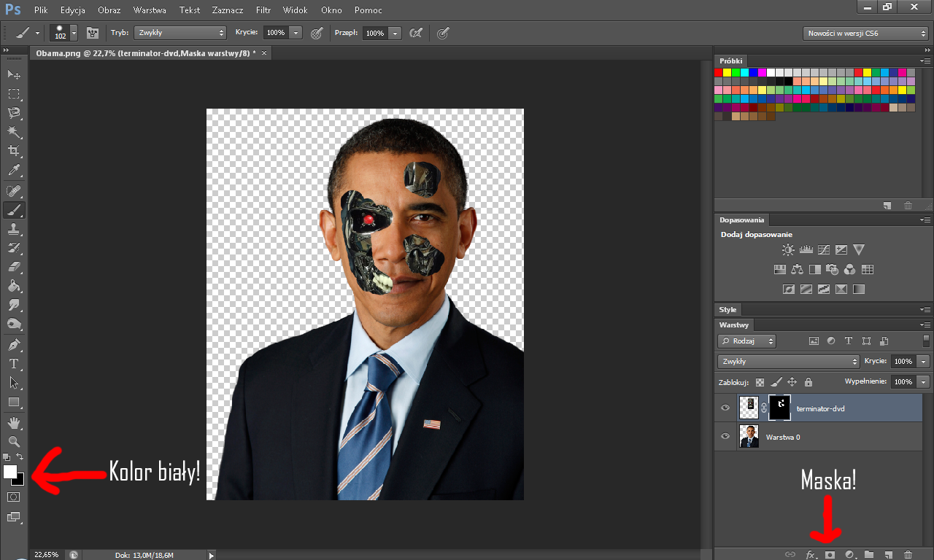Set white as foreground color
The width and height of the screenshot is (934, 560).
pos(9,471)
